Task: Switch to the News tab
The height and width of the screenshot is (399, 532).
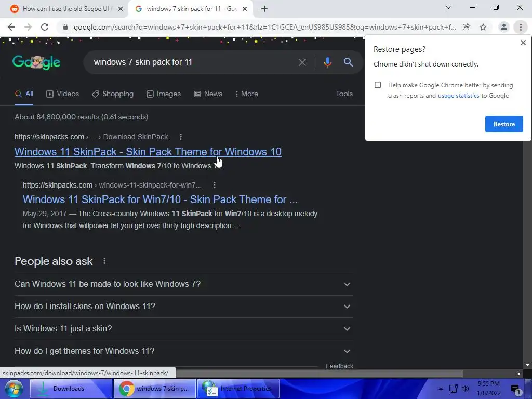Action: click(208, 94)
